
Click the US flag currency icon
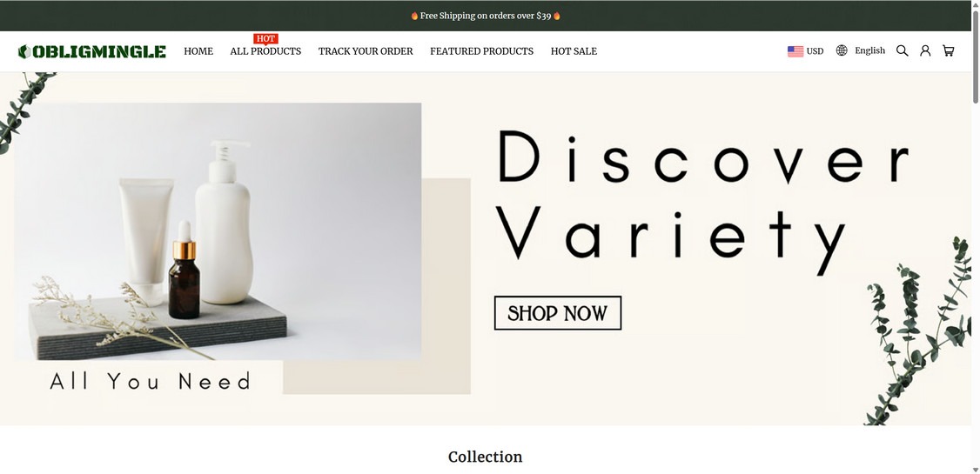point(795,51)
